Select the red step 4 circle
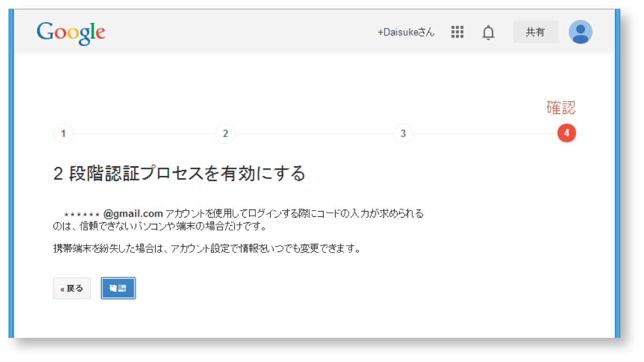 click(x=567, y=133)
